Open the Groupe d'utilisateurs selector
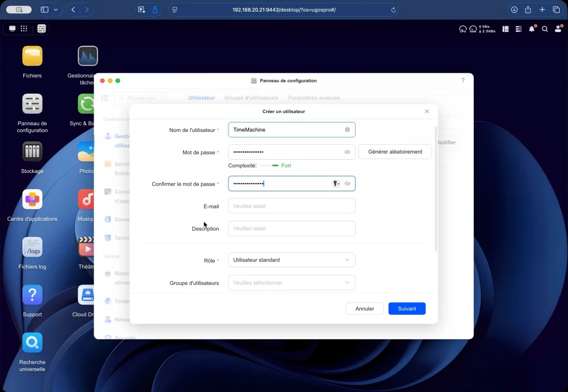Viewport: 568px width, 392px height. pos(291,283)
